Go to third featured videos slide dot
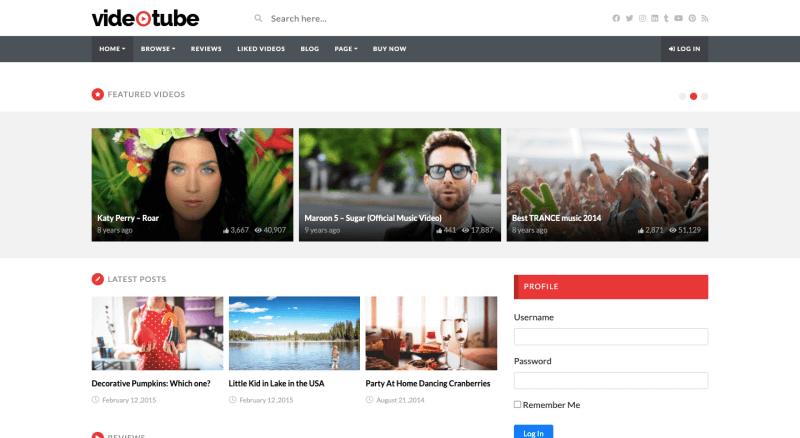Viewport: 800px width, 438px height. (705, 96)
